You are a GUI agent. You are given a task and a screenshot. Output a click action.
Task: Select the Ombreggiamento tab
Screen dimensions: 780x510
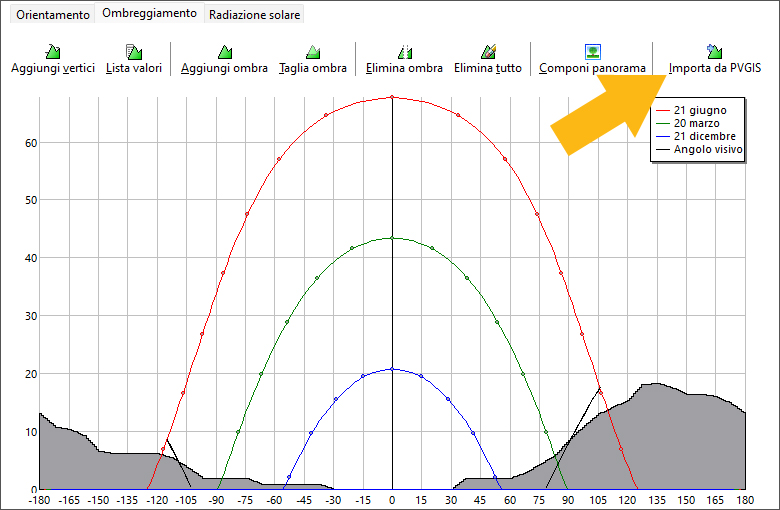click(x=149, y=13)
